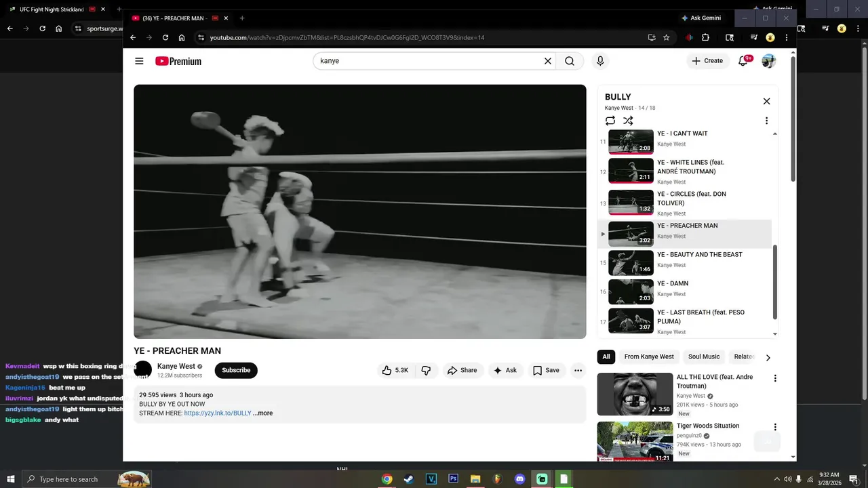
Task: Click the Create button
Action: [x=707, y=61]
